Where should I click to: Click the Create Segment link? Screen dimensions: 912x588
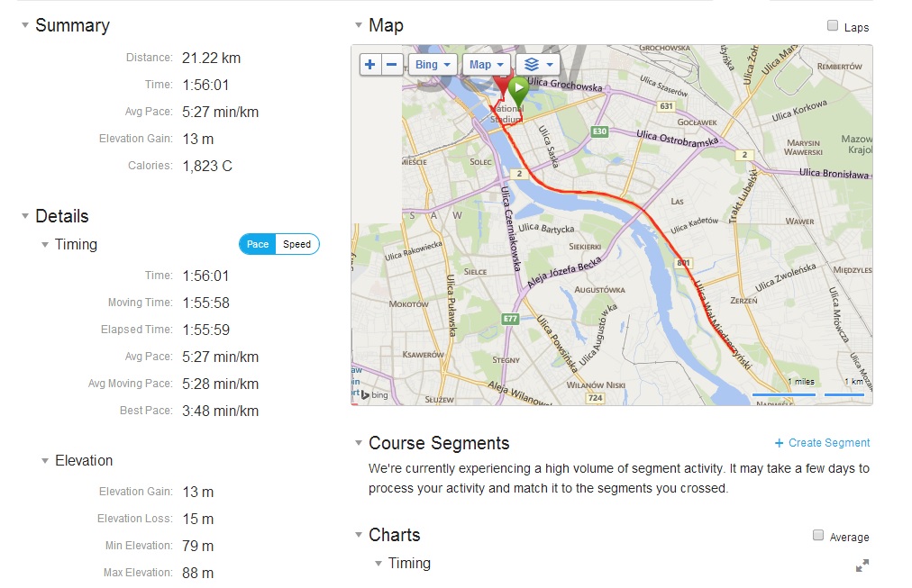point(829,443)
